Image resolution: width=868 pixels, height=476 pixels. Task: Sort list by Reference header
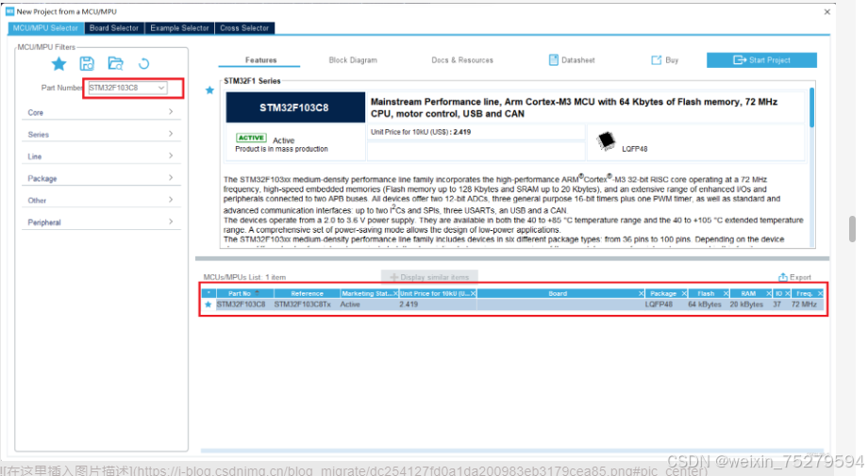coord(307,293)
